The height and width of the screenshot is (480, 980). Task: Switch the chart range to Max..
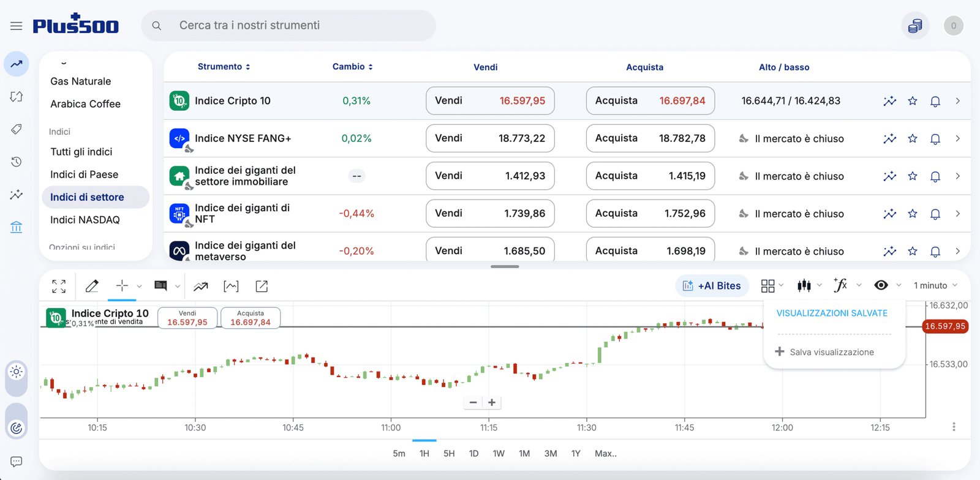606,454
